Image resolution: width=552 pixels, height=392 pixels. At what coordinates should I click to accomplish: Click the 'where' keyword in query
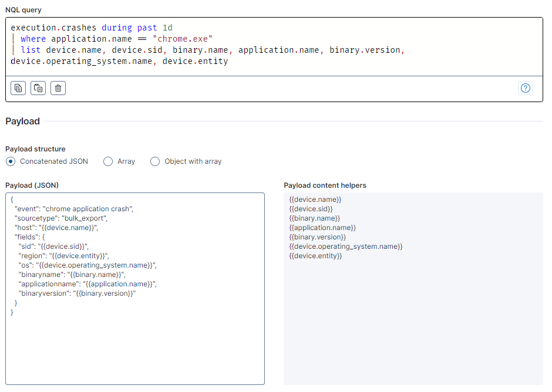coord(33,39)
